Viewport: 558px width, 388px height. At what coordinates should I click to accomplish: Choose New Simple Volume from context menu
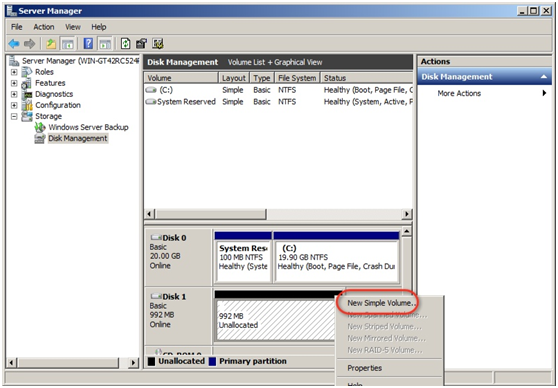(x=382, y=303)
